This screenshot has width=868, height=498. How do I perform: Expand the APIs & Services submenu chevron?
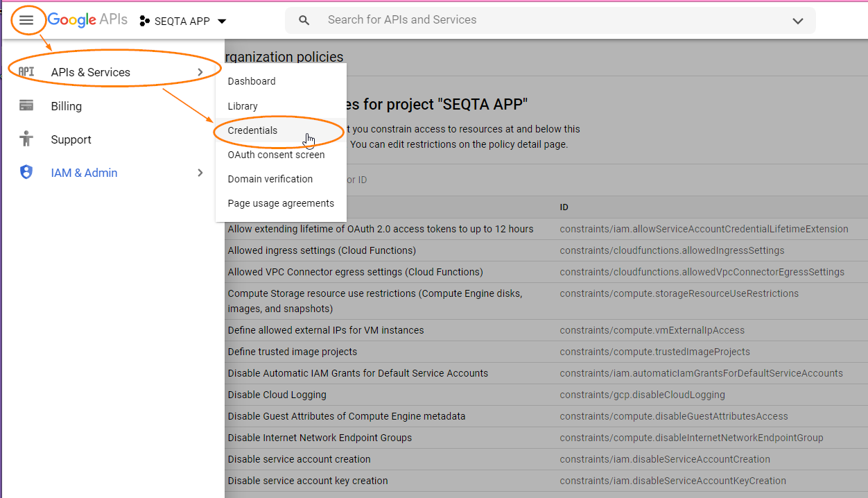tap(201, 71)
